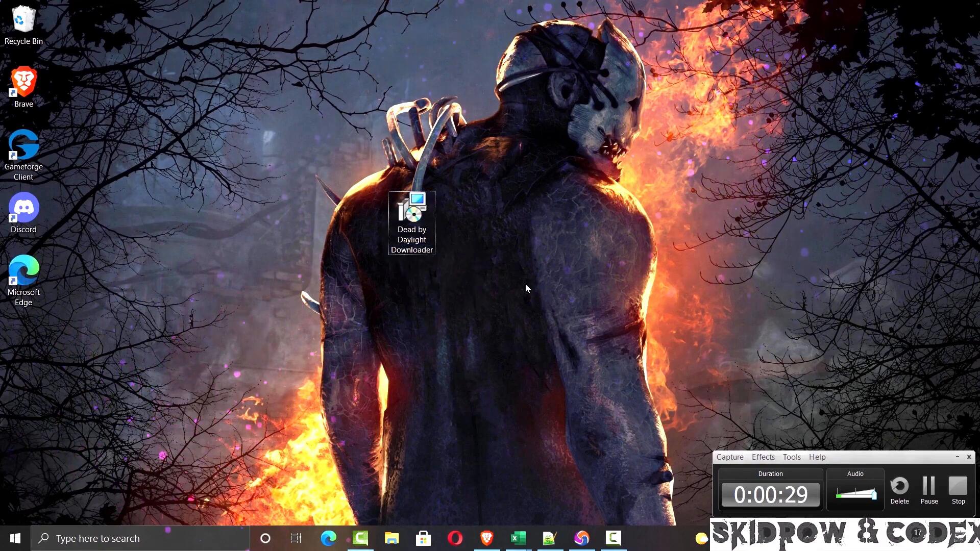Open the Help menu in recorder

817,457
